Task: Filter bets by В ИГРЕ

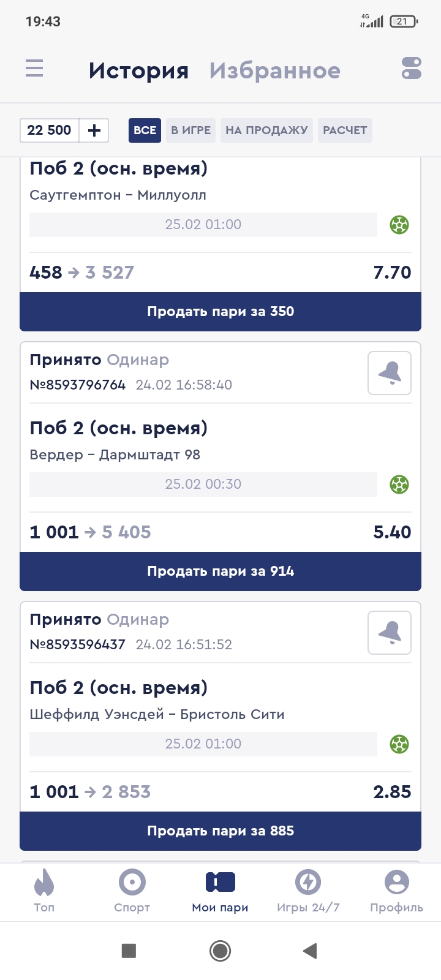Action: 190,130
